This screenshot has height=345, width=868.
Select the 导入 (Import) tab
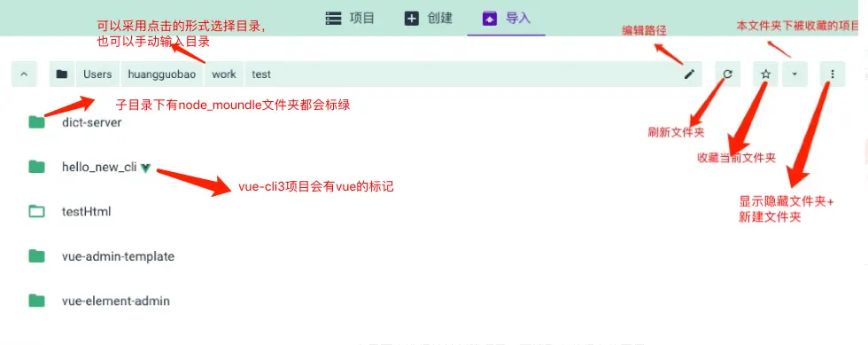tap(506, 18)
